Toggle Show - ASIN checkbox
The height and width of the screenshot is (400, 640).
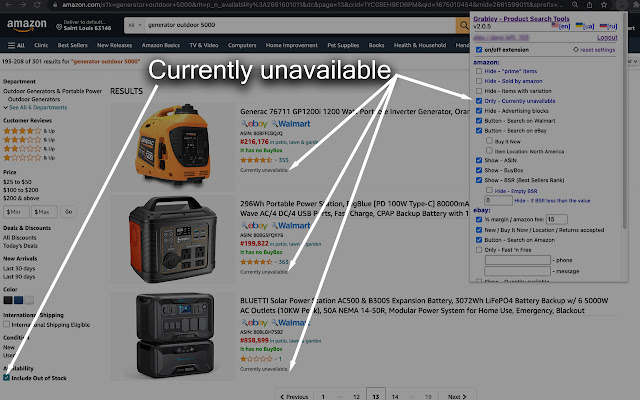[x=479, y=160]
